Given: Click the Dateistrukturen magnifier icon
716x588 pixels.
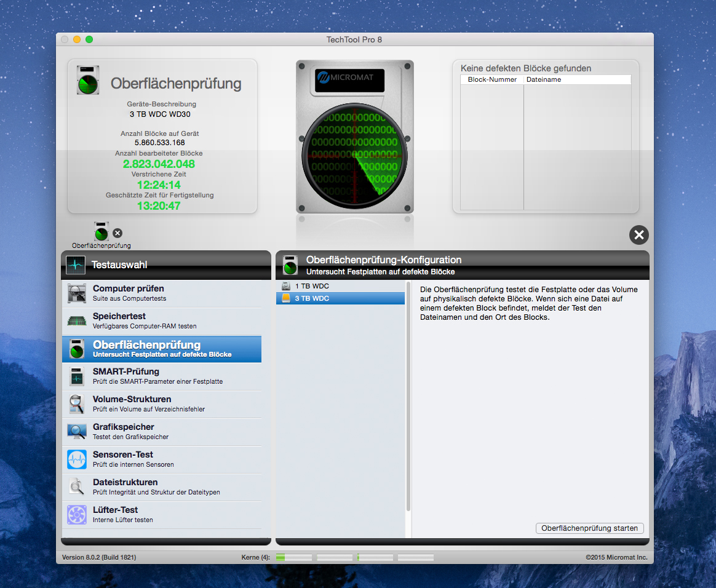Looking at the screenshot, I should (77, 487).
